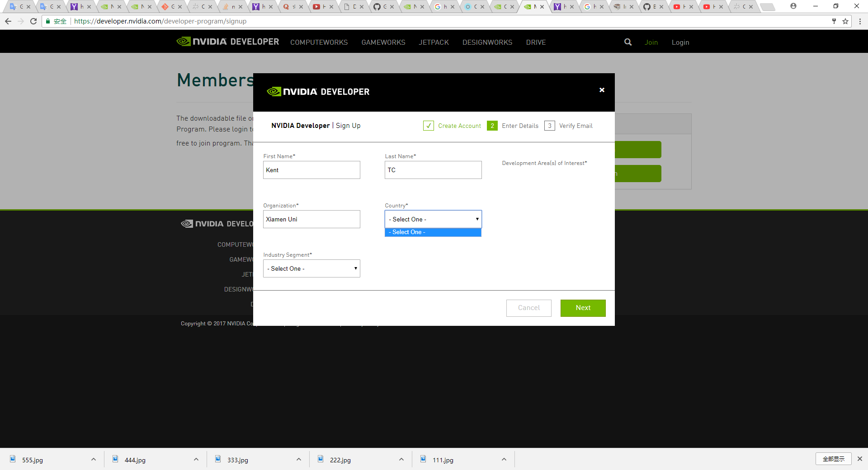Reload the current page
This screenshot has width=868, height=470.
(x=33, y=21)
